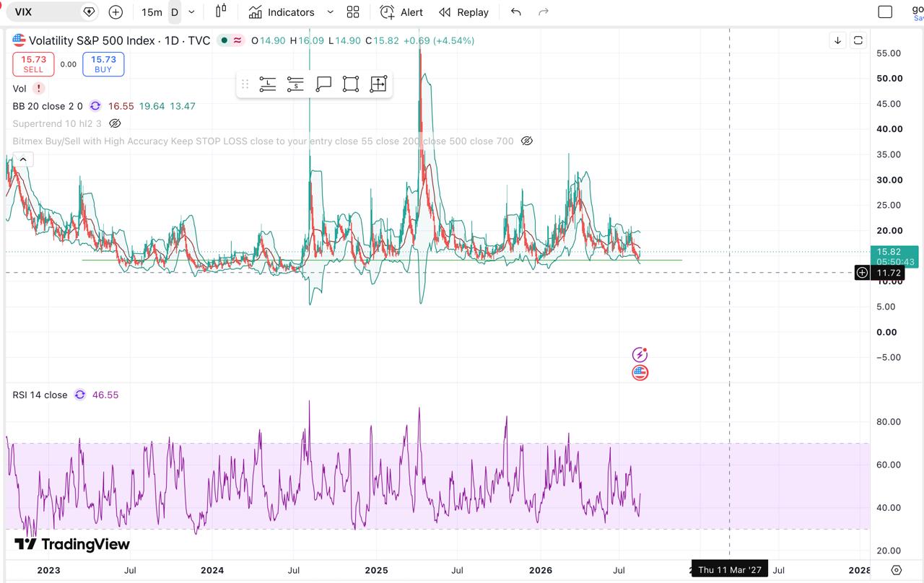Image resolution: width=924 pixels, height=583 pixels.
Task: Click the +0.69 (+4.54%) change value
Action: (x=439, y=41)
